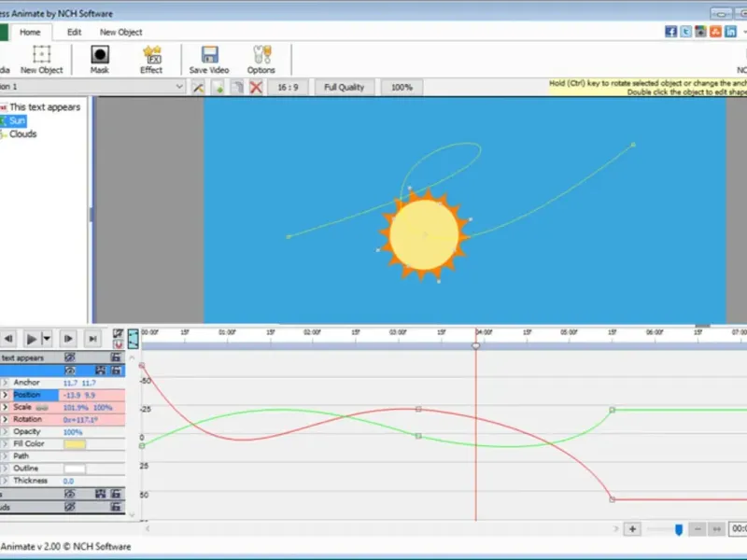Expand the Position property row
This screenshot has height=560, width=747.
tap(5, 395)
